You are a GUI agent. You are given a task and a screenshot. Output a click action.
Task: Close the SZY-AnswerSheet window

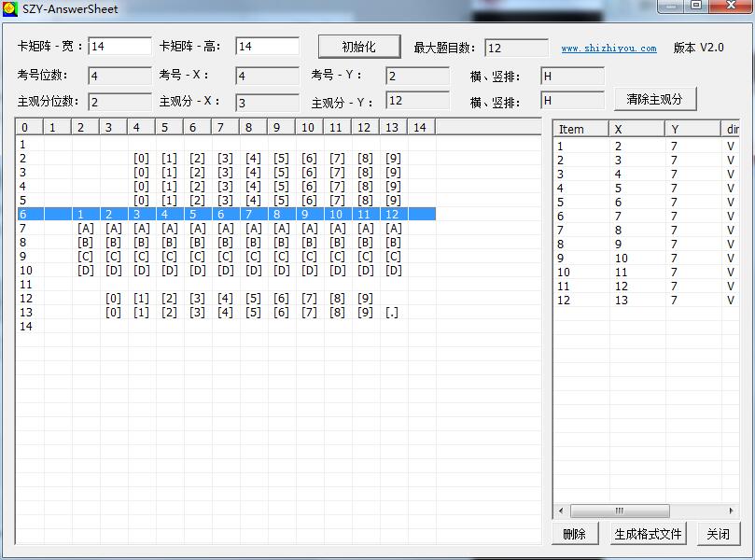click(731, 6)
